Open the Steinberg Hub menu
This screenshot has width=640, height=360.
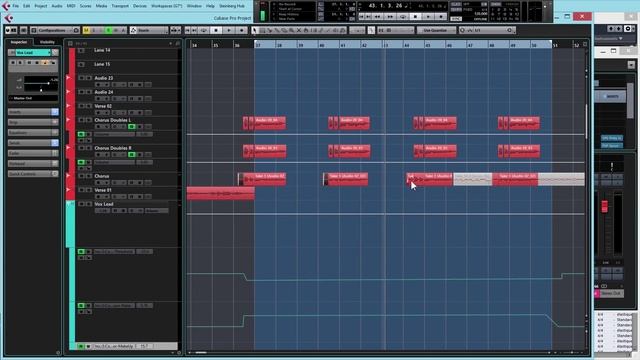(x=232, y=6)
